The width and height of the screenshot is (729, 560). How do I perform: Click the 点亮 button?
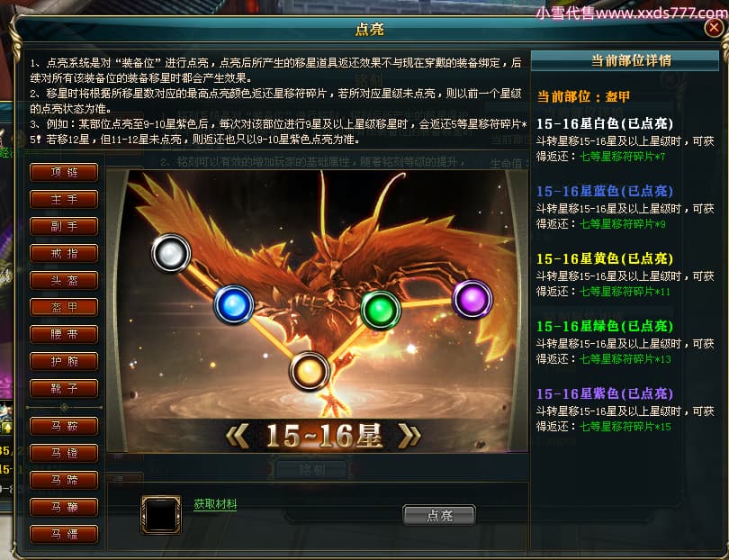pyautogui.click(x=439, y=515)
